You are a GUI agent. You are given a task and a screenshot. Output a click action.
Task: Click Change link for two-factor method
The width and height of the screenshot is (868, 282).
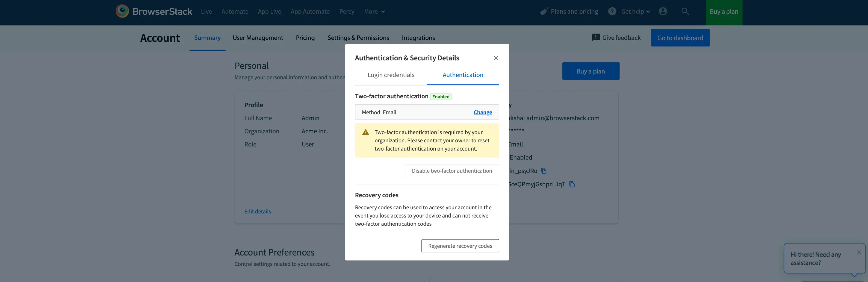483,113
